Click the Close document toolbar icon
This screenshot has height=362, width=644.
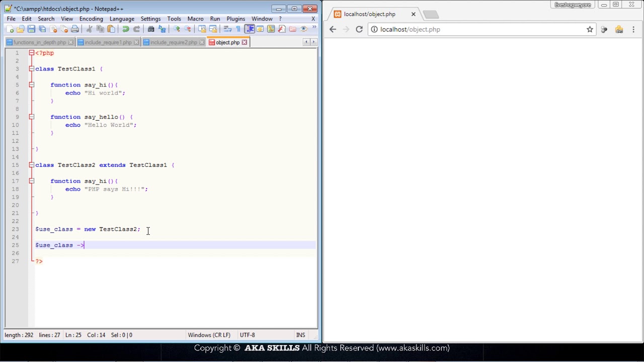pos(53,29)
